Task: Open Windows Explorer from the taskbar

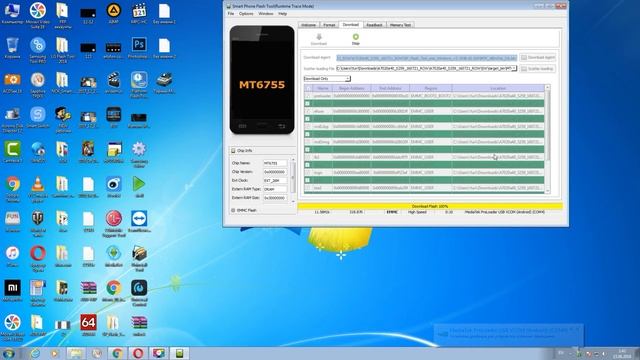Action: [x=76, y=353]
